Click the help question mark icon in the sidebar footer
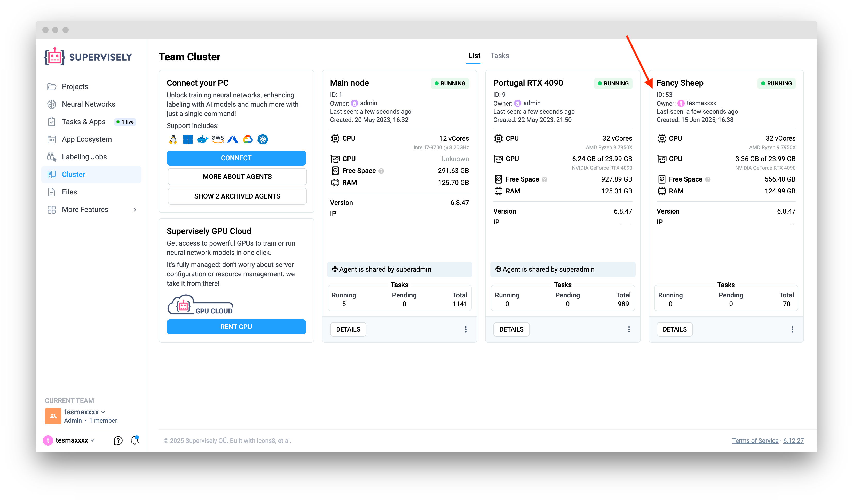Viewport: 853px width, 504px height. pyautogui.click(x=118, y=440)
